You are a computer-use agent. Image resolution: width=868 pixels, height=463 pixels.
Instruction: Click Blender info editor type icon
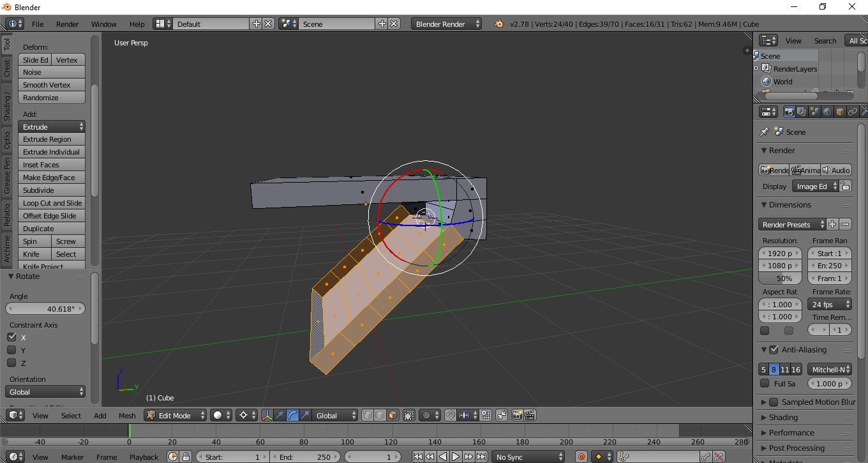click(15, 24)
